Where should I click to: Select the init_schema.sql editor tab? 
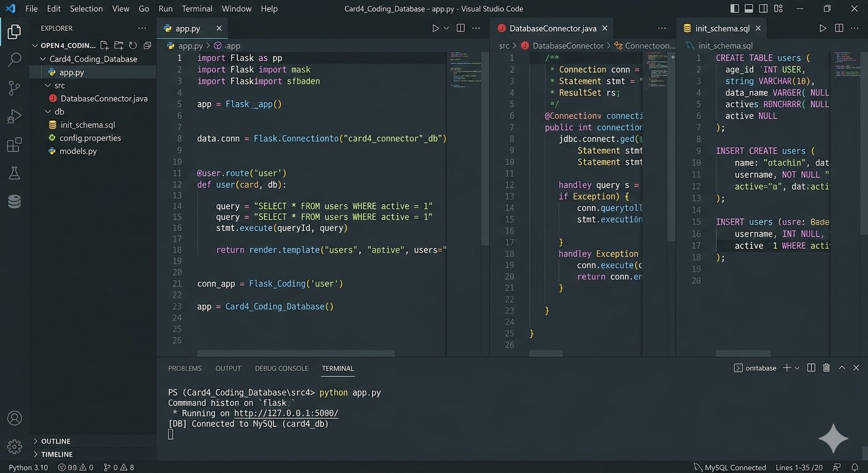tap(722, 28)
